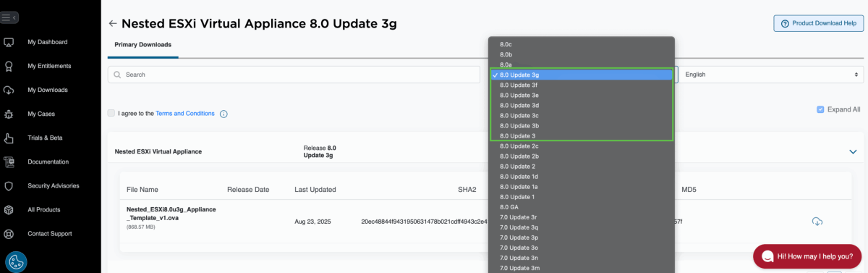Select 7.0 Update 3q version
The width and height of the screenshot is (868, 273).
point(582,227)
